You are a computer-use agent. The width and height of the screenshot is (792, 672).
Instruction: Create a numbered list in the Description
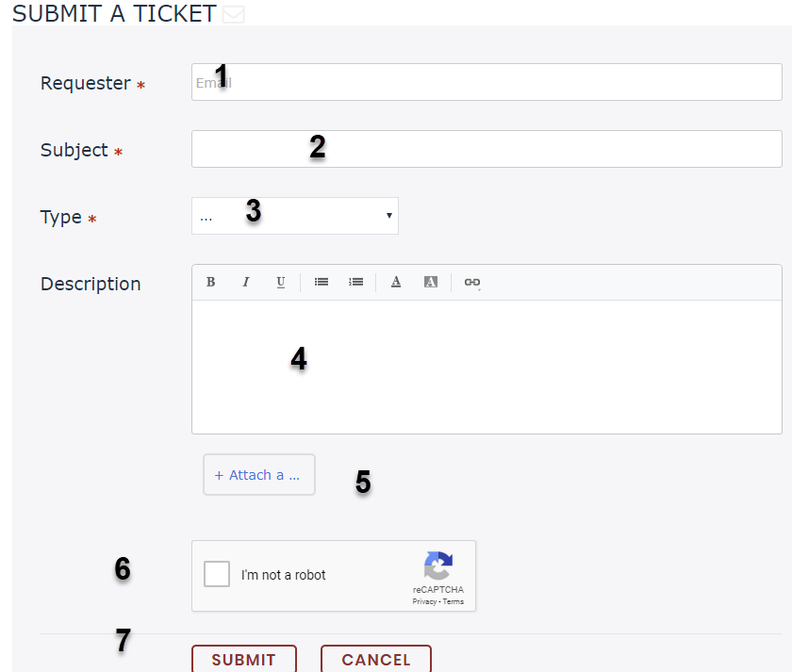coord(355,282)
